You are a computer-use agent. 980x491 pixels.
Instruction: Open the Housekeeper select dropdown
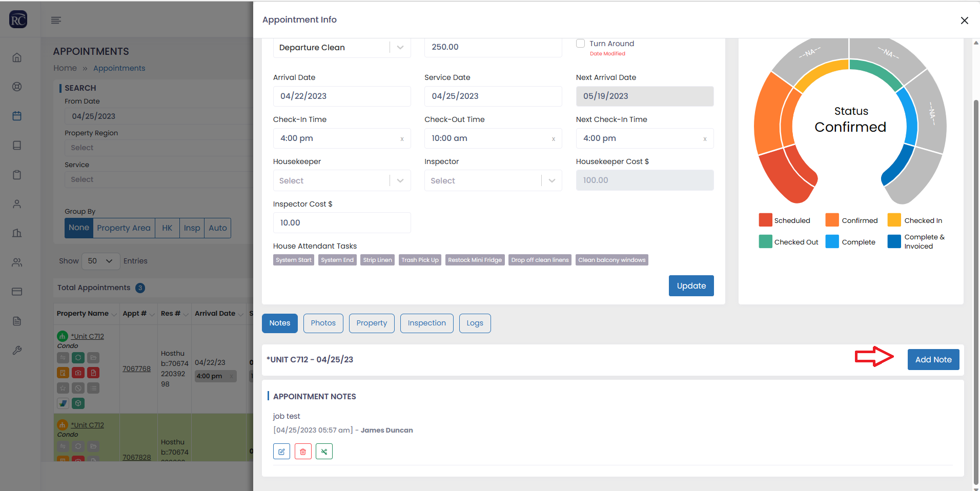tap(342, 180)
